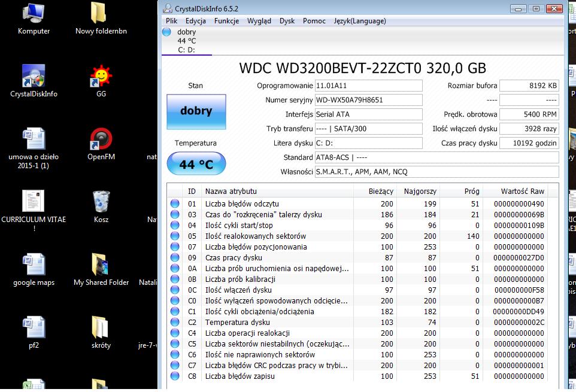
Task: Open the Komputer desktop icon
Action: click(x=34, y=13)
